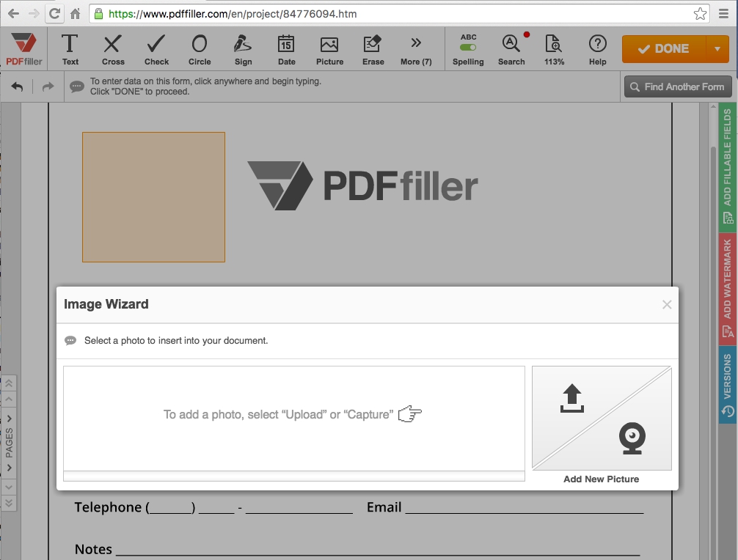Click the Notes field line

[x=378, y=550]
